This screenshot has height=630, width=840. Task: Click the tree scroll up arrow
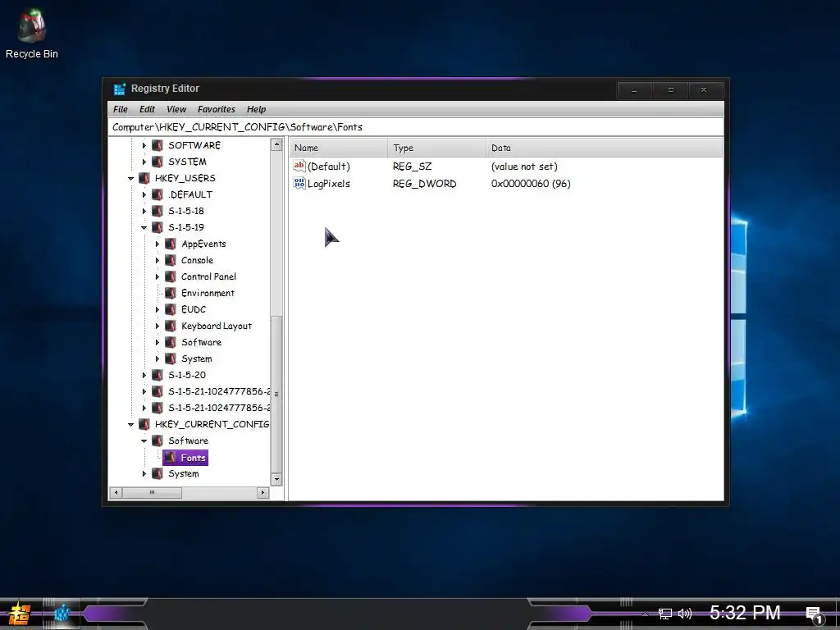coord(276,144)
